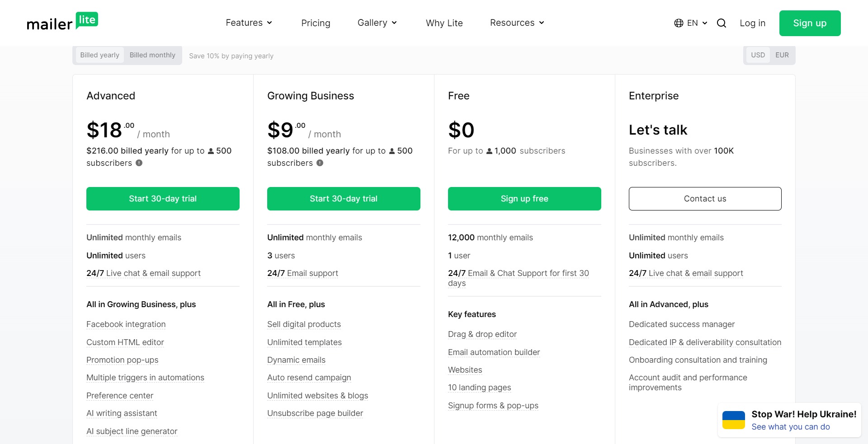This screenshot has height=444, width=868.
Task: Click info icon in Growing Business subscribers
Action: coord(320,163)
